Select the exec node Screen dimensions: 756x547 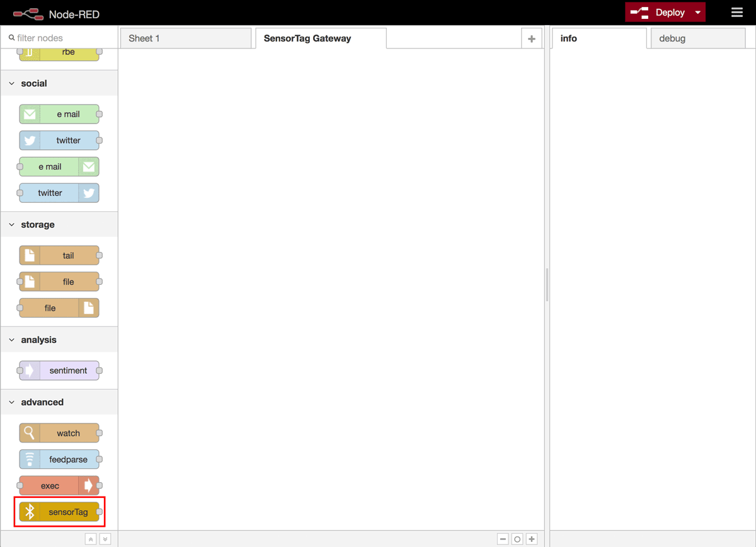[x=59, y=486]
